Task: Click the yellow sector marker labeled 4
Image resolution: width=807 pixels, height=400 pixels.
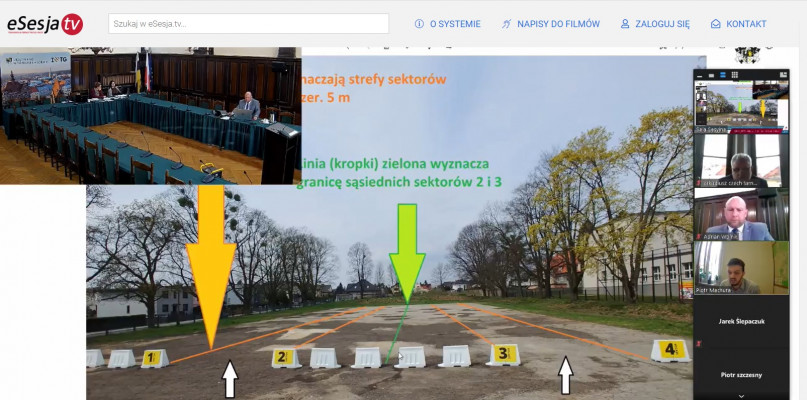Action: pyautogui.click(x=671, y=350)
